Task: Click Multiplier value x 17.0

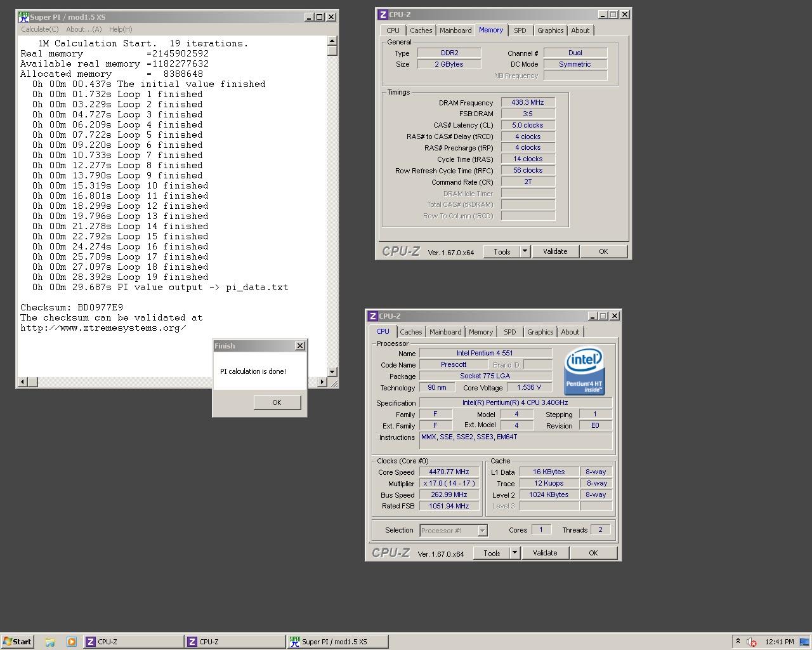Action: (x=449, y=484)
